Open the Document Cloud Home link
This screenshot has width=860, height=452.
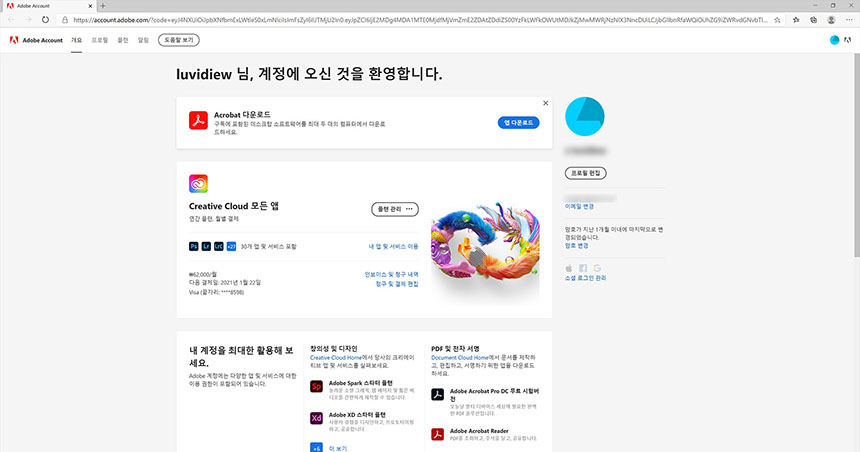(x=460, y=358)
